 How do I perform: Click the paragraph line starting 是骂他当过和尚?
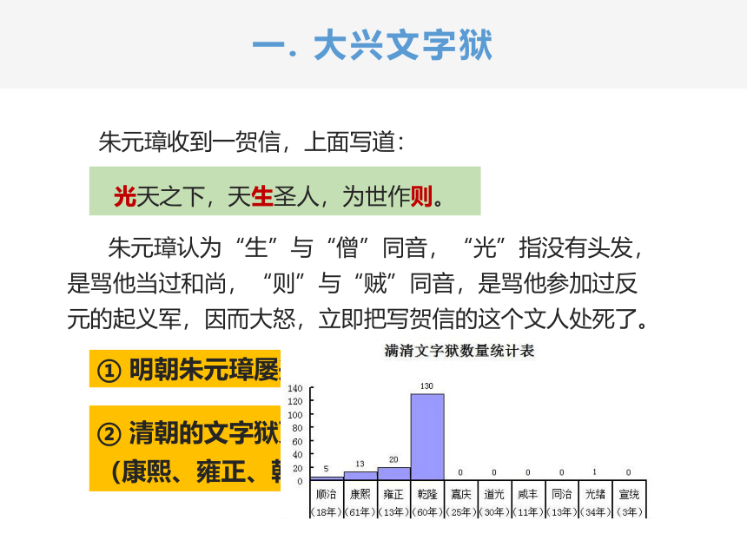(x=353, y=283)
